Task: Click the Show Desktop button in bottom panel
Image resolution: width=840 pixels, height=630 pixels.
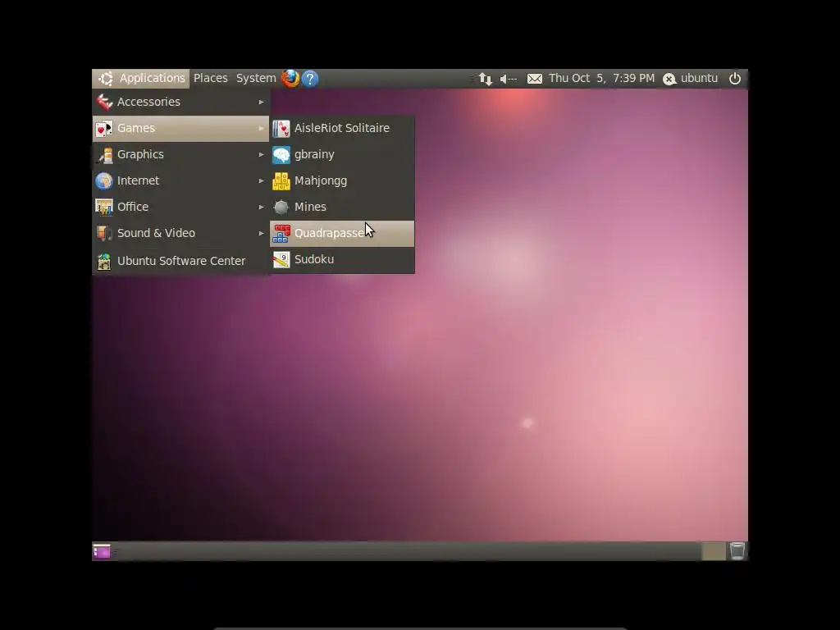Action: coord(102,551)
